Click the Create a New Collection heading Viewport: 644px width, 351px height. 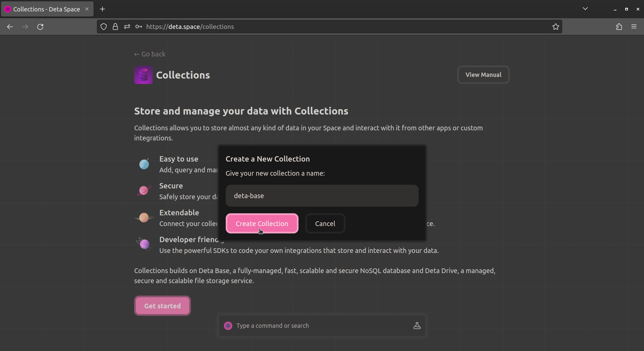click(x=268, y=159)
